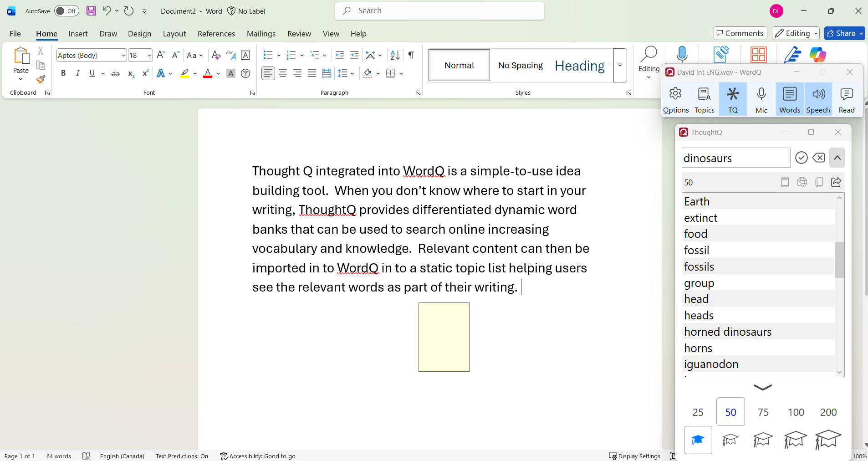Select 25 words in ThoughtQ
Image resolution: width=868 pixels, height=461 pixels.
pyautogui.click(x=698, y=412)
